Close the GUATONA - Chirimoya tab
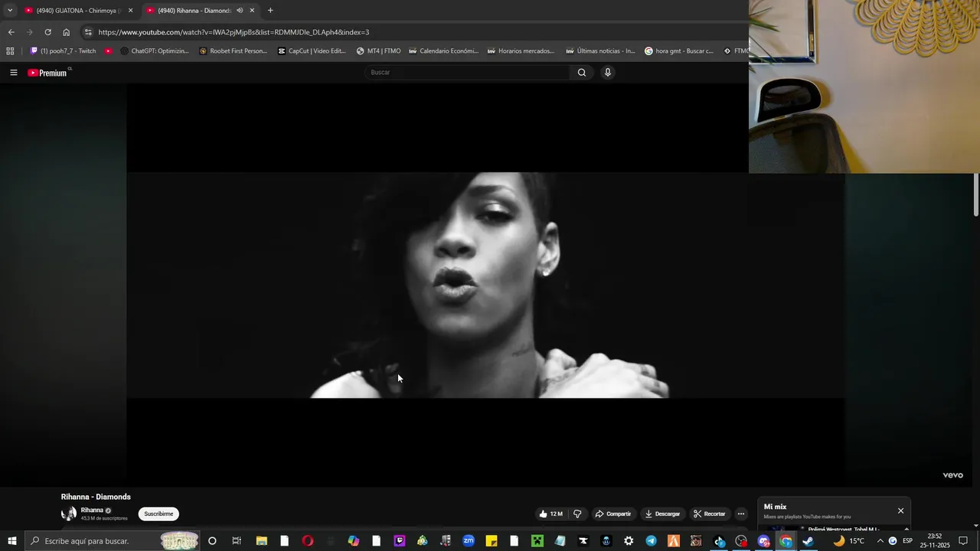This screenshot has height=551, width=980. [x=130, y=11]
